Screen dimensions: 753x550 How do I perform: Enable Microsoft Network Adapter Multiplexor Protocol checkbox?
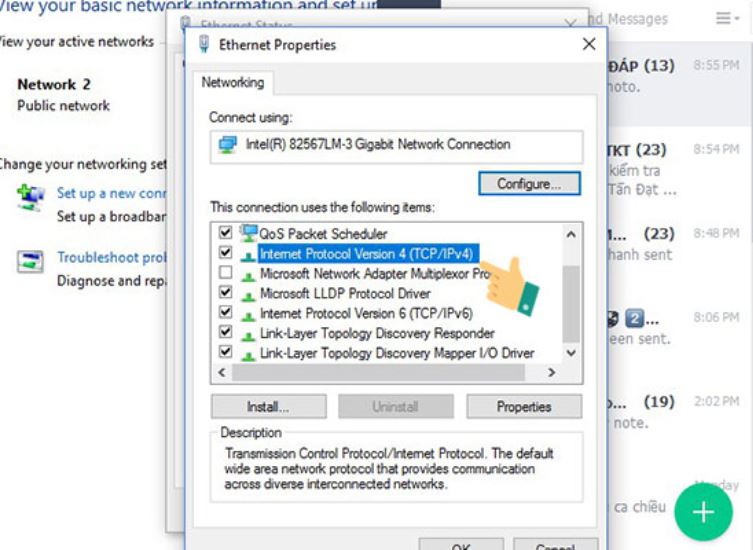pos(225,274)
